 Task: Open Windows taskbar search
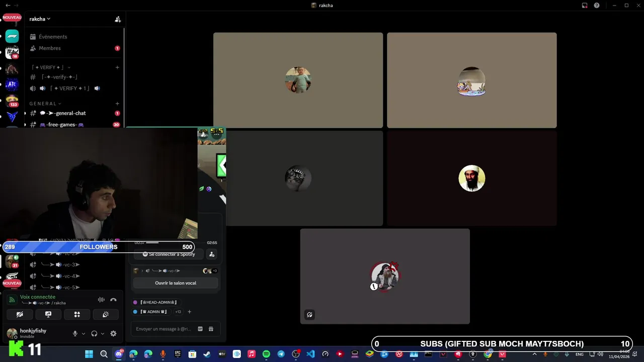pyautogui.click(x=104, y=354)
